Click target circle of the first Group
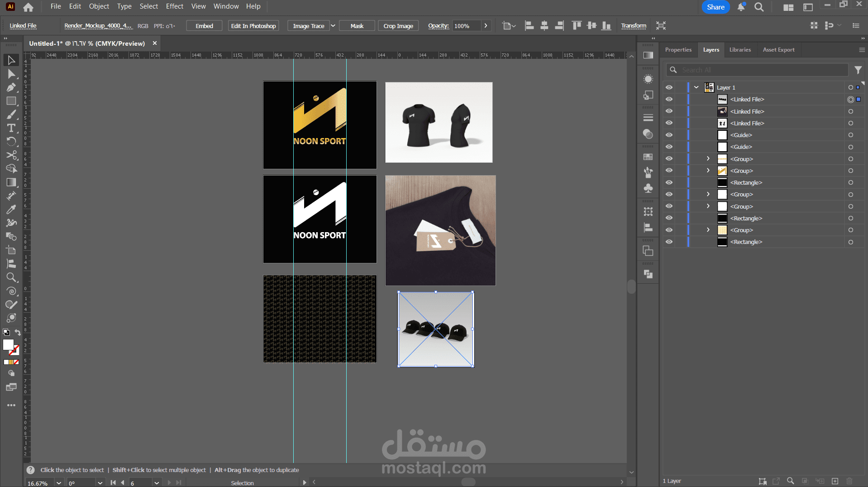The height and width of the screenshot is (487, 868). click(851, 159)
